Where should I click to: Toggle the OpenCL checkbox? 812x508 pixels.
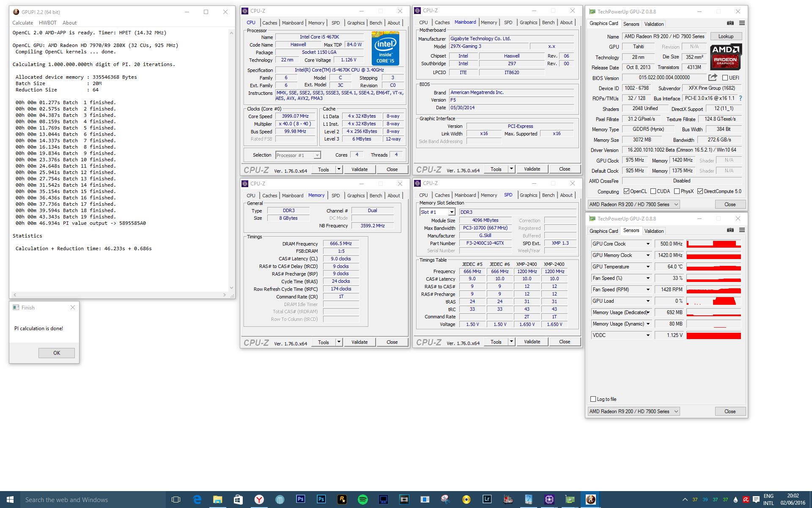[626, 191]
